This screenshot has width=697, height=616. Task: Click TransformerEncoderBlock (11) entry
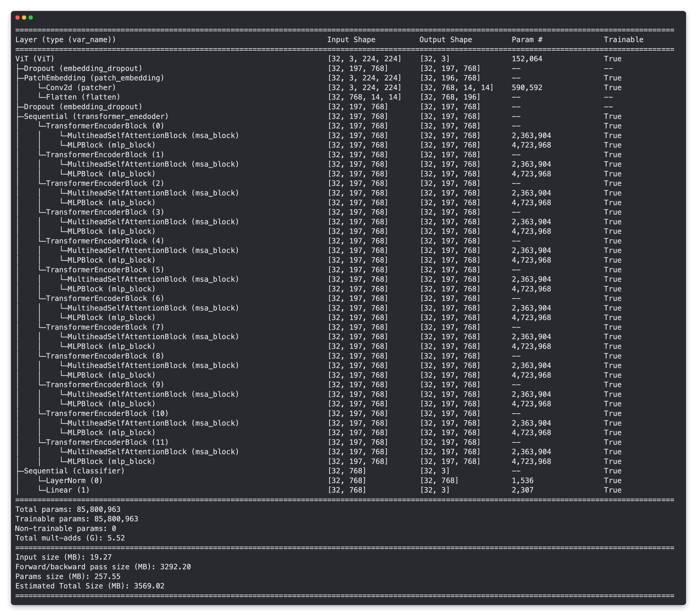click(x=107, y=442)
